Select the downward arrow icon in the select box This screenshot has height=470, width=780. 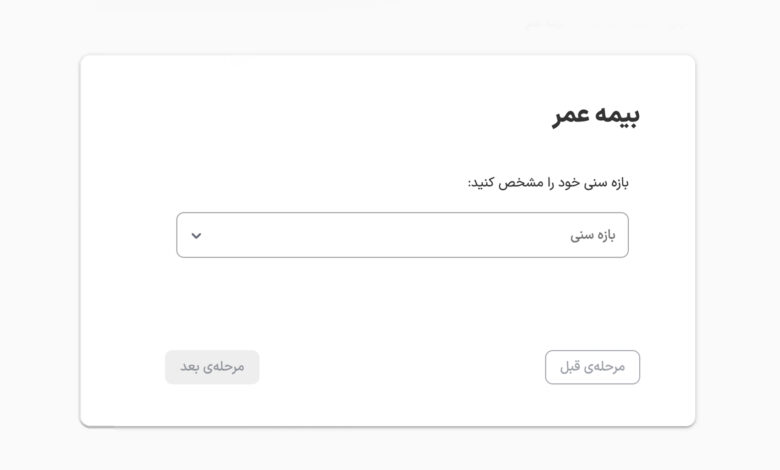[196, 236]
